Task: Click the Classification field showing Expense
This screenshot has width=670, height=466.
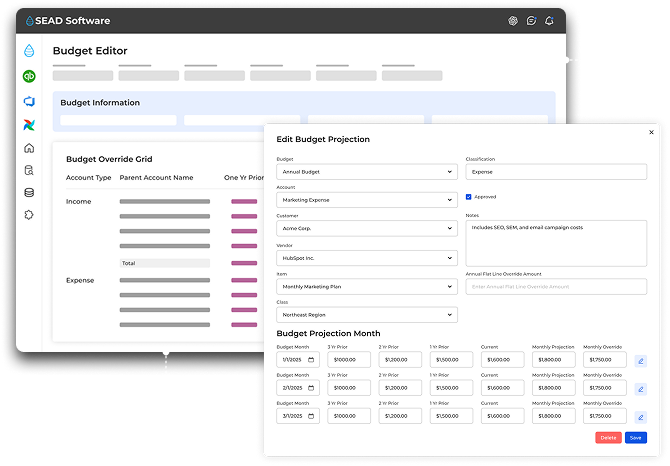Action: tap(556, 172)
